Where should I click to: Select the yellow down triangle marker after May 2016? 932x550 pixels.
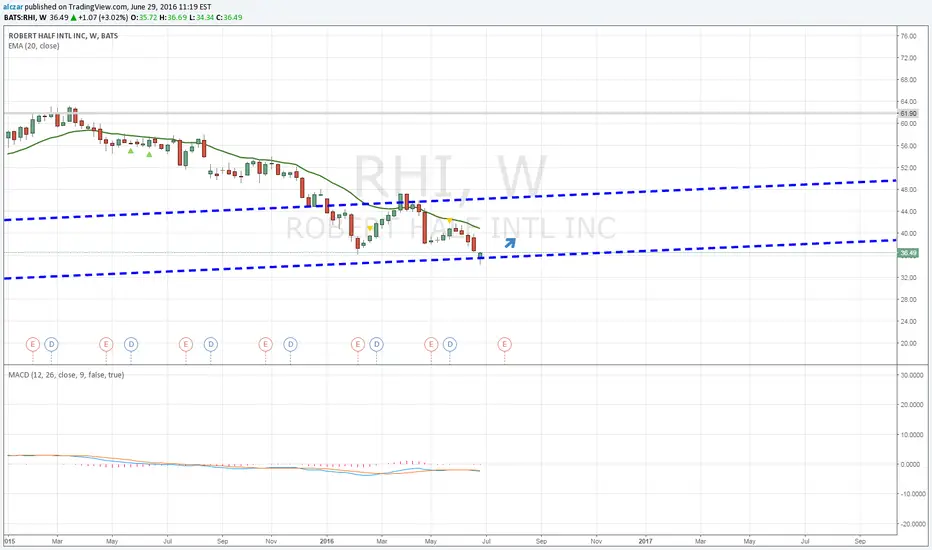coord(449,221)
